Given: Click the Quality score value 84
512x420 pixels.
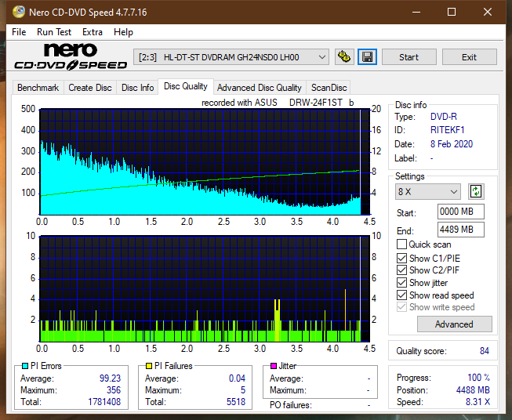Looking at the screenshot, I should click(x=485, y=351).
